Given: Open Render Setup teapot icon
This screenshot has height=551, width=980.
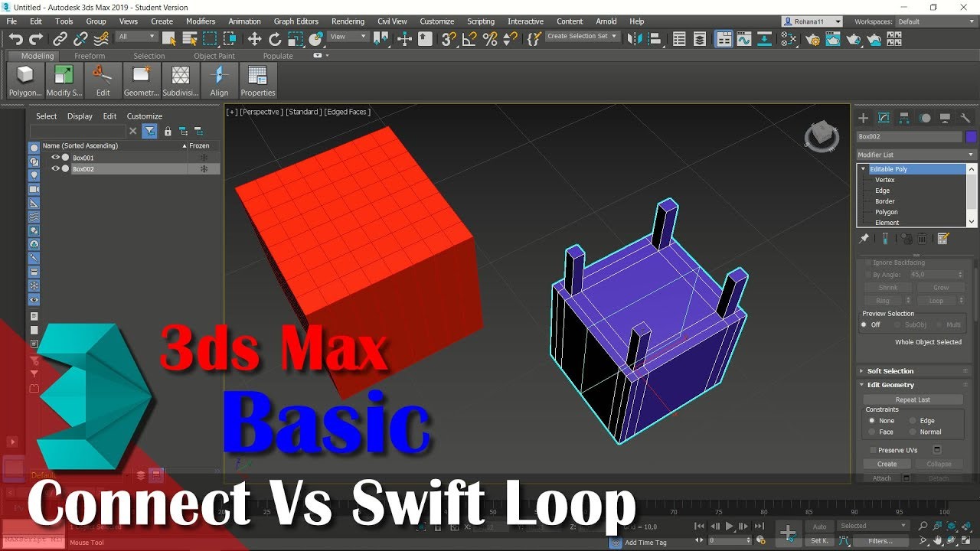Looking at the screenshot, I should pos(812,39).
